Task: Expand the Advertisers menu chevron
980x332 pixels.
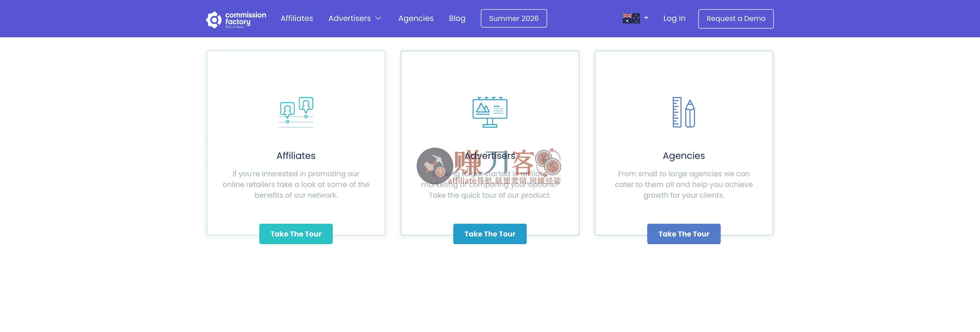Action: (x=378, y=18)
